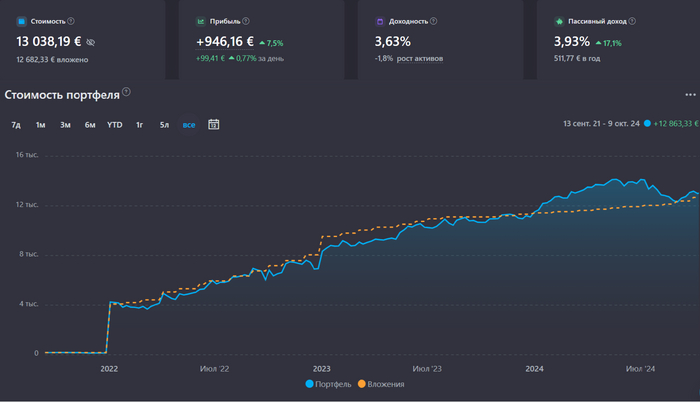Click the Пассивный доход money icon
The height and width of the screenshot is (402, 700).
(559, 20)
